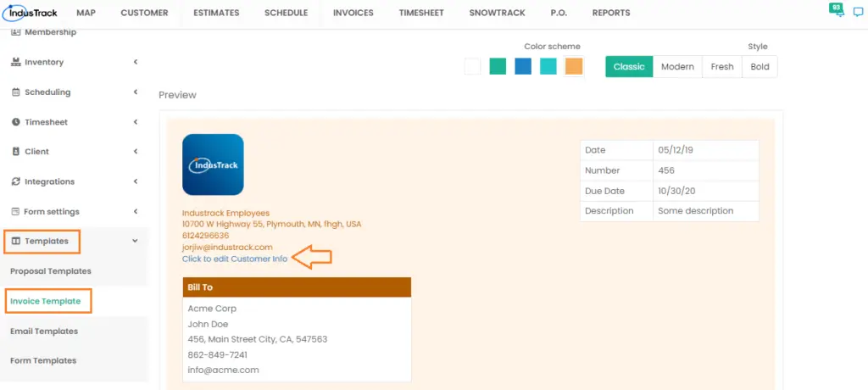Click the Integrations sync icon

coord(15,181)
